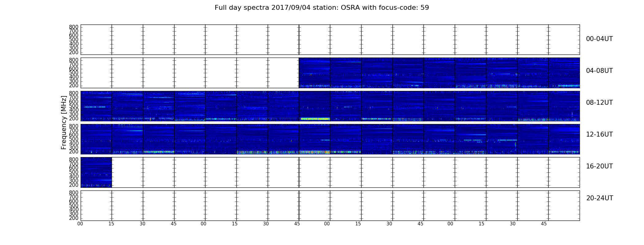Select the '16-20UT' row label
The width and height of the screenshot is (644, 245).
point(600,166)
